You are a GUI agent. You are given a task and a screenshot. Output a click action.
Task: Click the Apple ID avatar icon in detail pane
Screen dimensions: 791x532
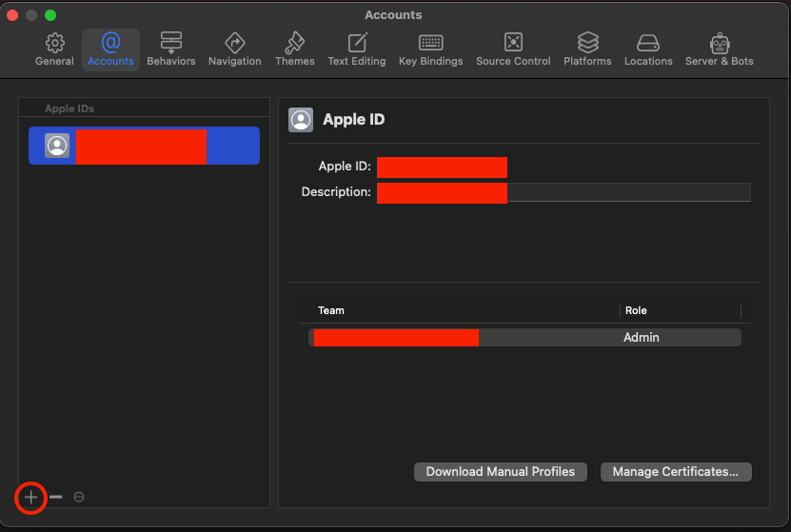point(301,120)
